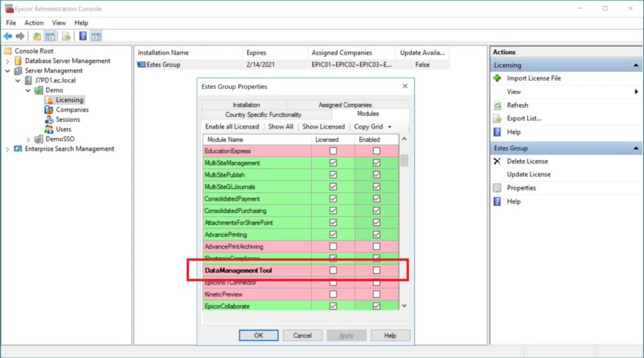Click the Users tree icon

pos(49,129)
